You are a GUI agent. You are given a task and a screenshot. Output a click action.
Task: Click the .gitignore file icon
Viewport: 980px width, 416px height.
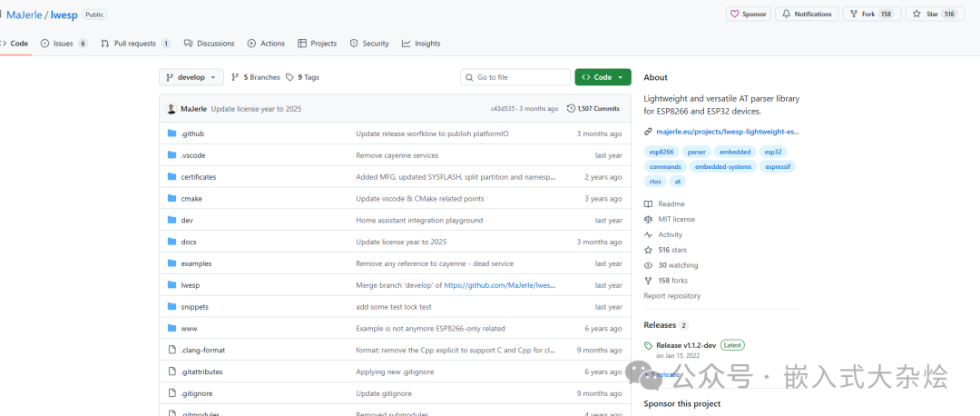point(172,393)
